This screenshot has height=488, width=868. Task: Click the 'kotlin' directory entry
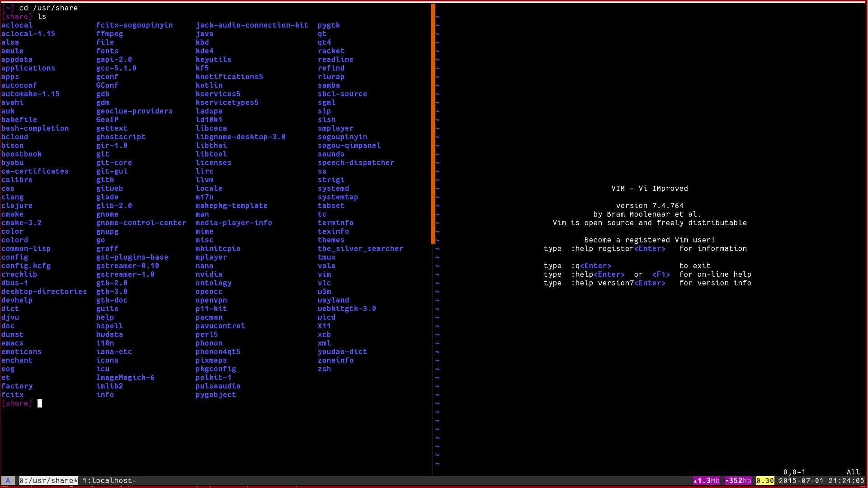209,85
